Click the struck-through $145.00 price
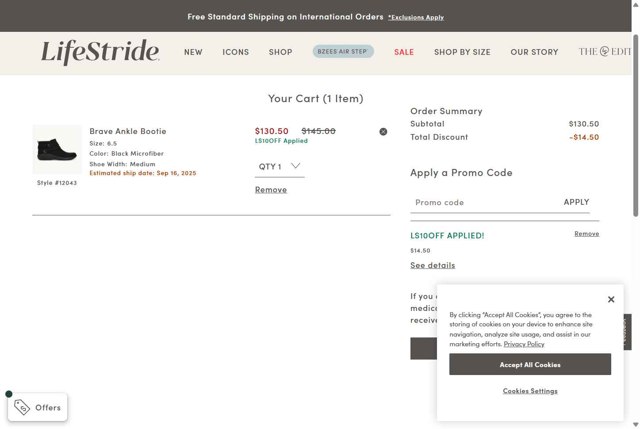Image resolution: width=640 pixels, height=429 pixels. 318,131
